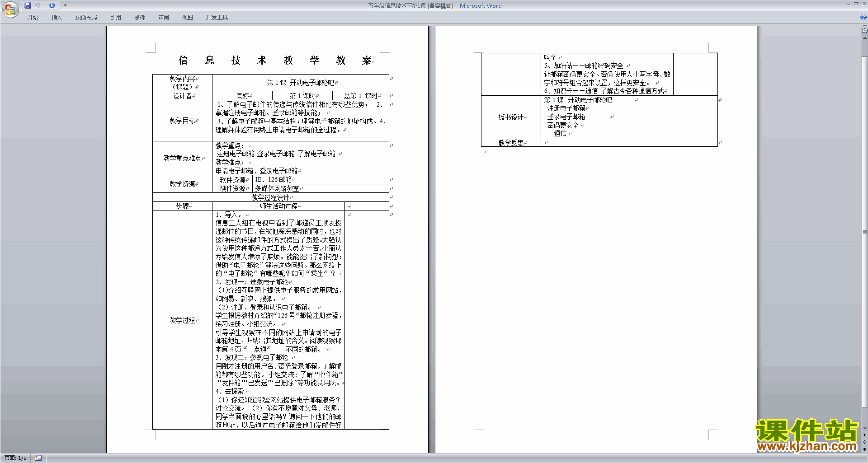Switch to the 视图 ribbon tab
Screen dimensions: 868x463
point(187,18)
